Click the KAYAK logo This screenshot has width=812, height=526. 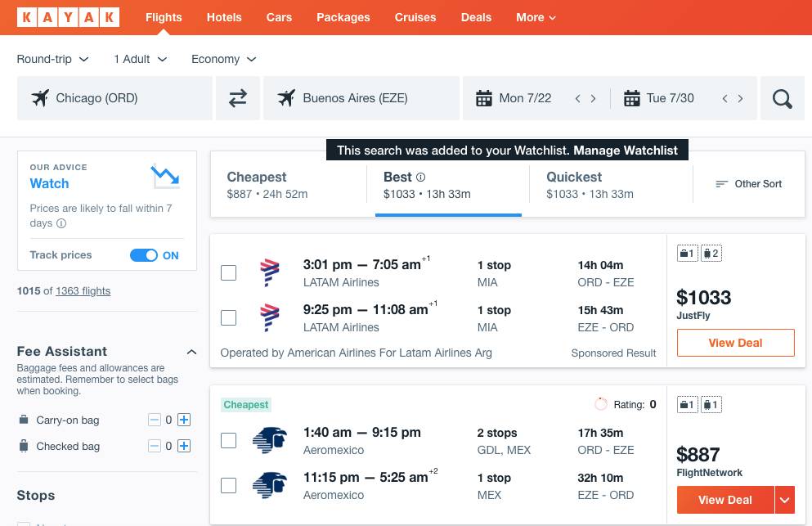tap(68, 17)
